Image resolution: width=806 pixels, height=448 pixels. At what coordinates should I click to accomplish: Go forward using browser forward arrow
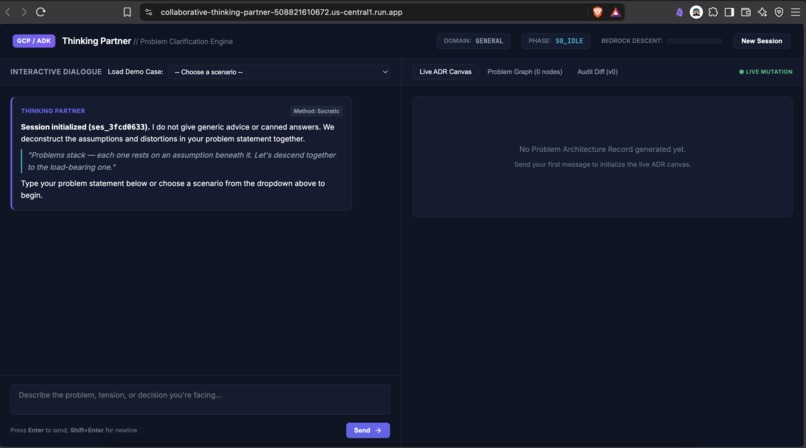(x=24, y=12)
